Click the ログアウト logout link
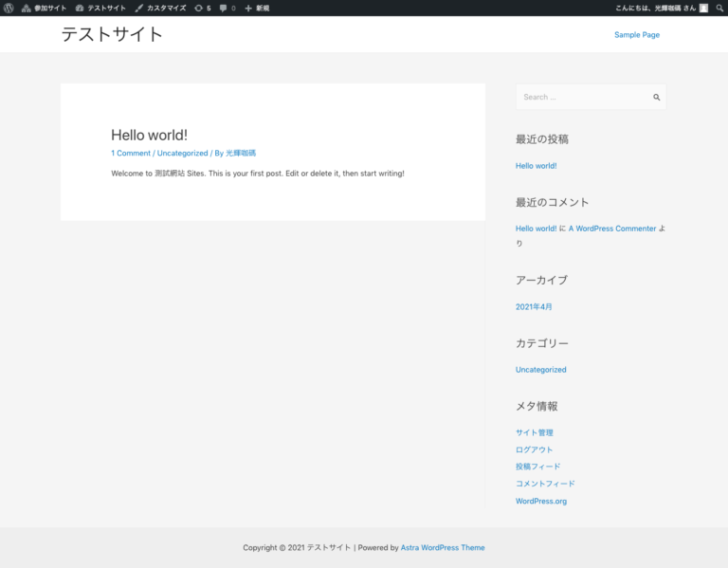This screenshot has height=568, width=728. coord(534,449)
